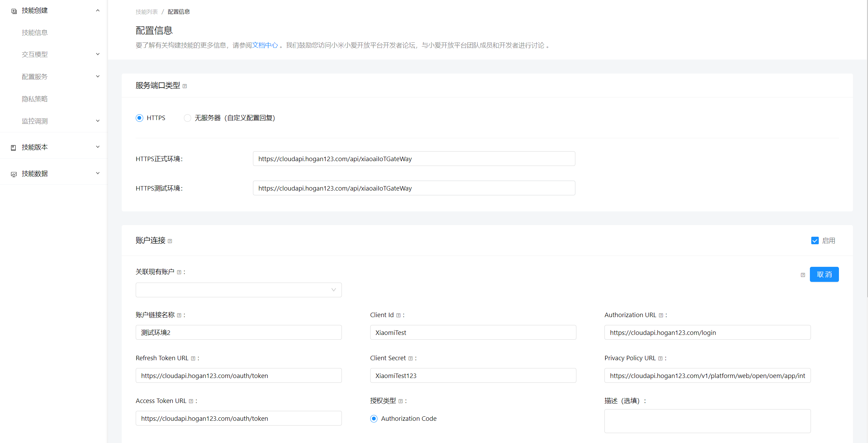Click the 账户链接名称 input field
This screenshot has width=868, height=443.
(239, 333)
